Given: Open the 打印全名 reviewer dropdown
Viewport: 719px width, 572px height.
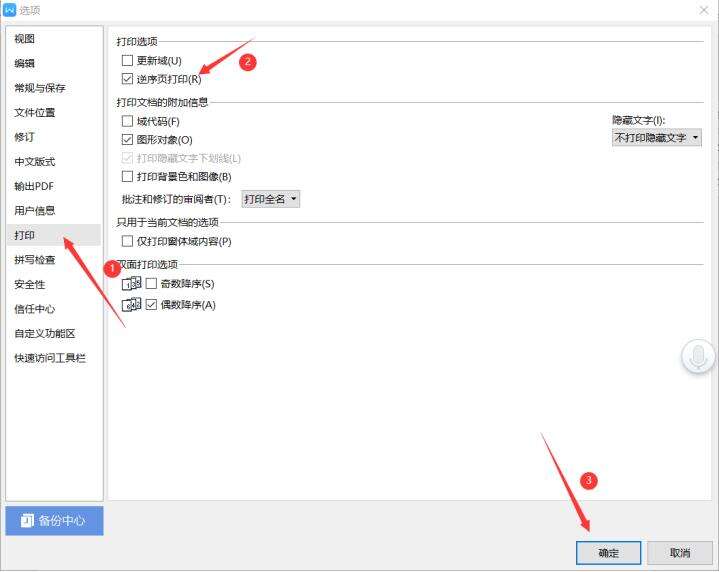Looking at the screenshot, I should point(271,199).
